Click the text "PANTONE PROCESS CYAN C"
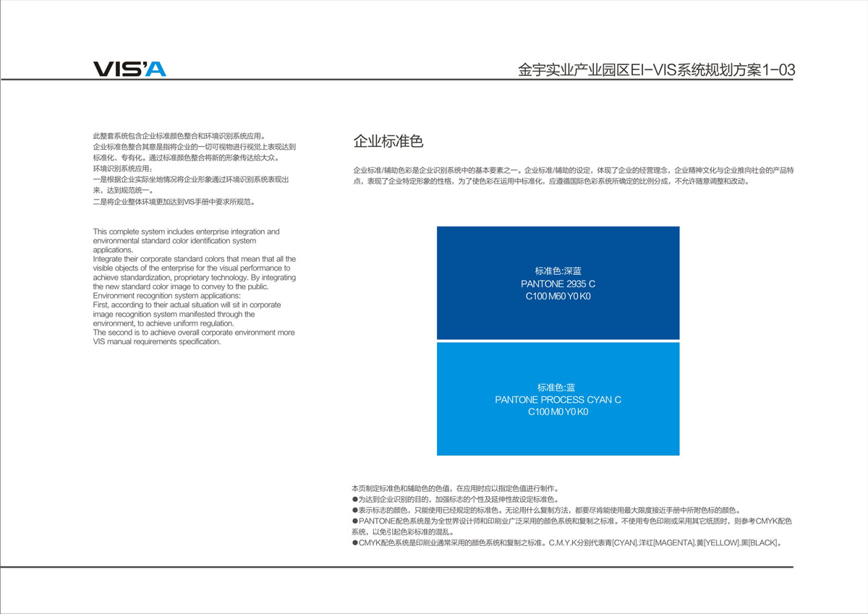This screenshot has height=614, width=868. click(x=558, y=400)
